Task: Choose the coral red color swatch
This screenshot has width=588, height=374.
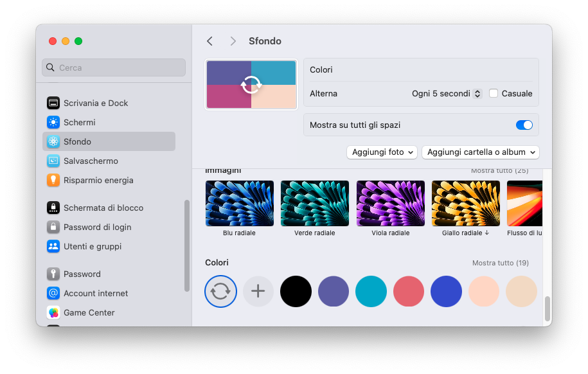Action: click(x=408, y=292)
